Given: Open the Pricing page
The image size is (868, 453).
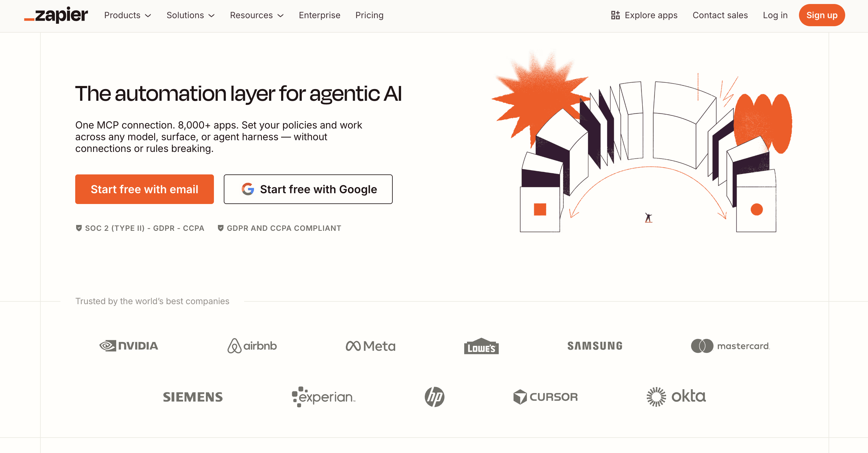Looking at the screenshot, I should (369, 15).
